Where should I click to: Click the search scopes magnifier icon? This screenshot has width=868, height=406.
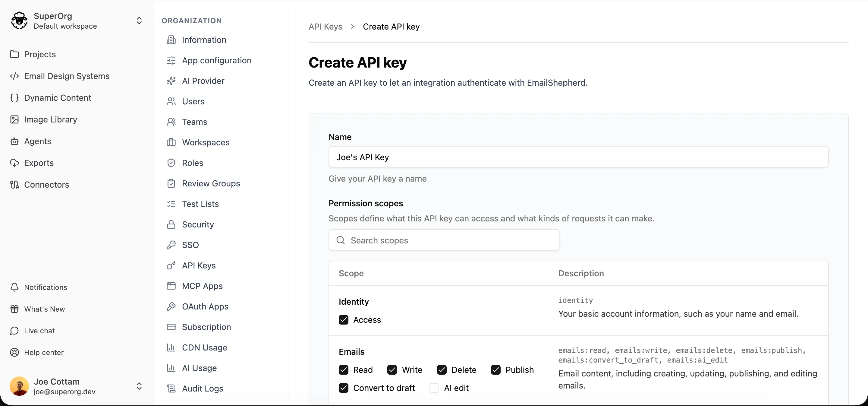tap(341, 240)
